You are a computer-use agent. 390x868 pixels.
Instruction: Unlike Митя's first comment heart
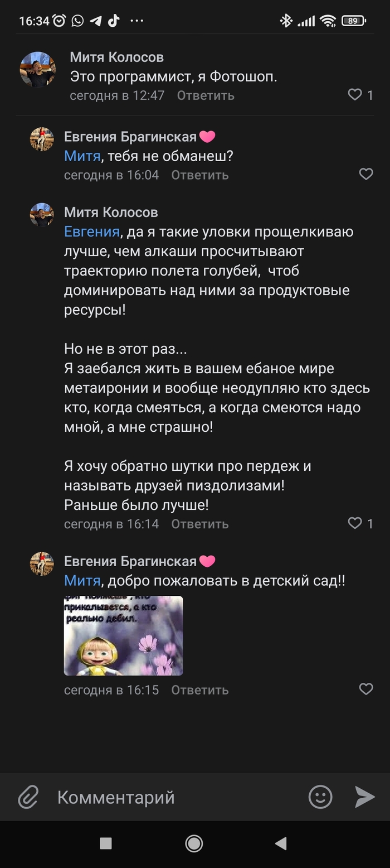tap(355, 95)
